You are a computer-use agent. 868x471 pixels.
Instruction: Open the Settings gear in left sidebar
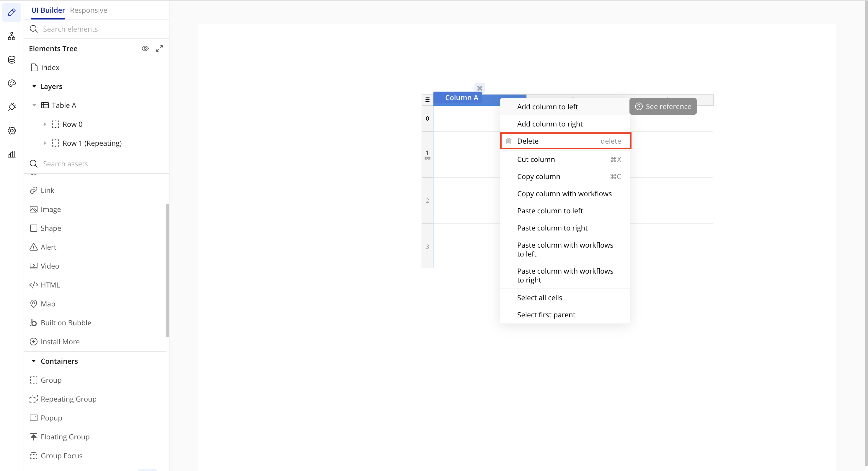[12, 131]
